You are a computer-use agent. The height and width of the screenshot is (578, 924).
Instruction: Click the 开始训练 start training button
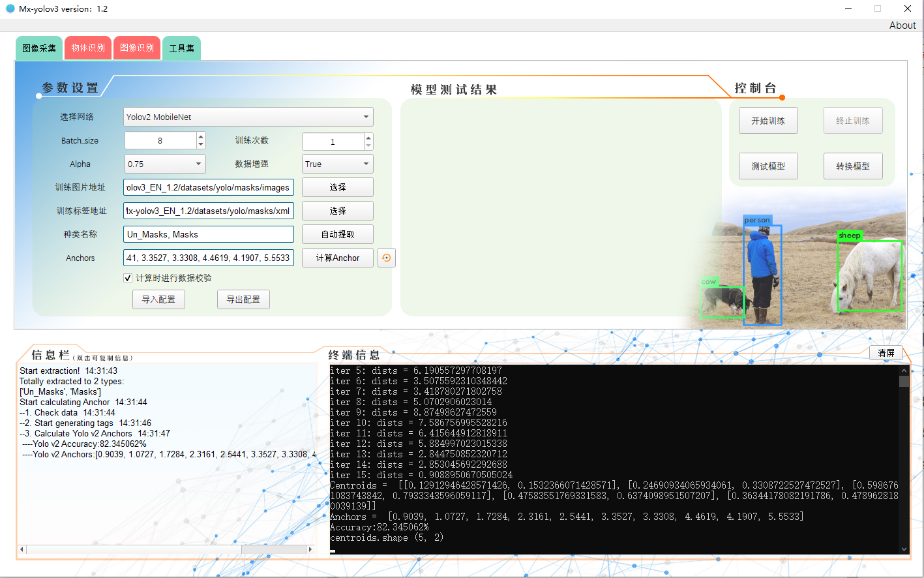click(x=768, y=121)
